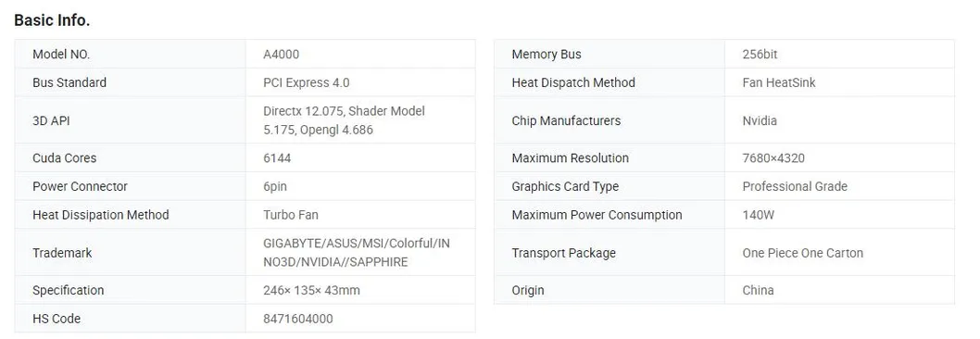Click the 256bit memory bus value
Viewport: 980px width, 339px height.
760,55
